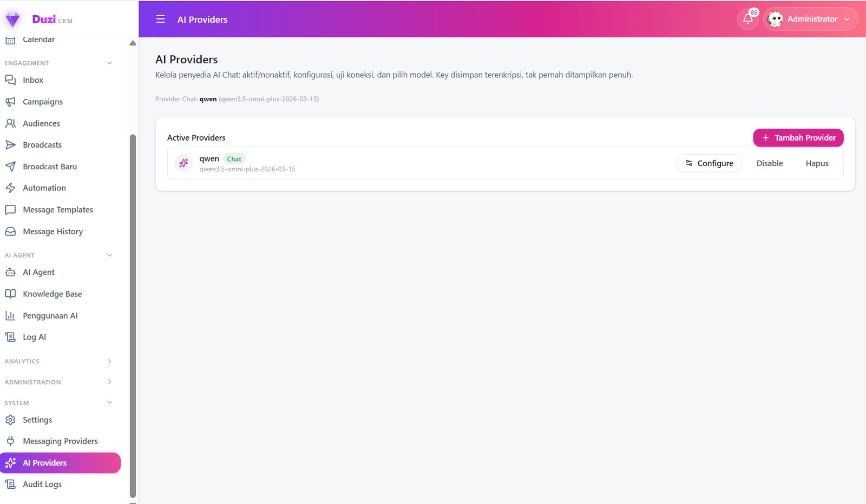Viewport: 866px width, 504px height.
Task: Click the Broadcast Baru paper plane icon
Action: (x=10, y=167)
